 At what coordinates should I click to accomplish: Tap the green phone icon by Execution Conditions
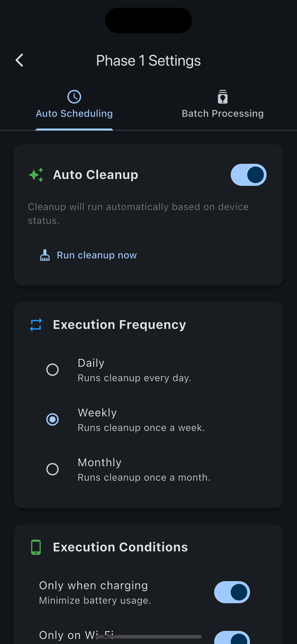[36, 547]
